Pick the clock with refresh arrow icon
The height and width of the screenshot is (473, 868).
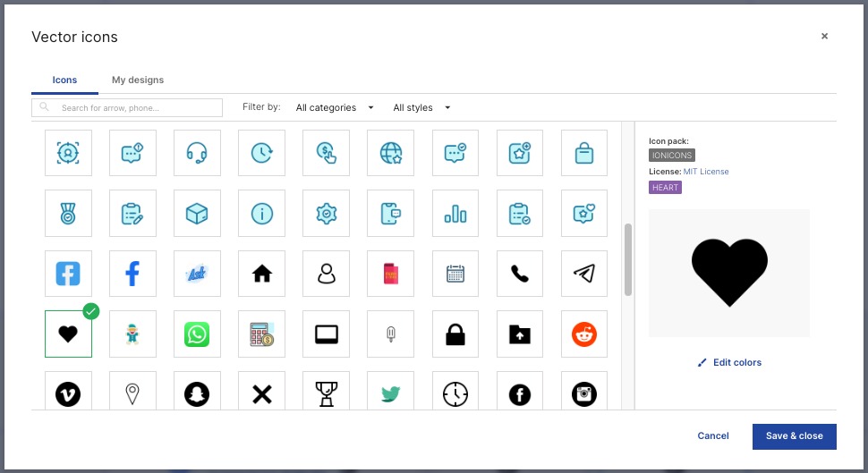coord(262,153)
